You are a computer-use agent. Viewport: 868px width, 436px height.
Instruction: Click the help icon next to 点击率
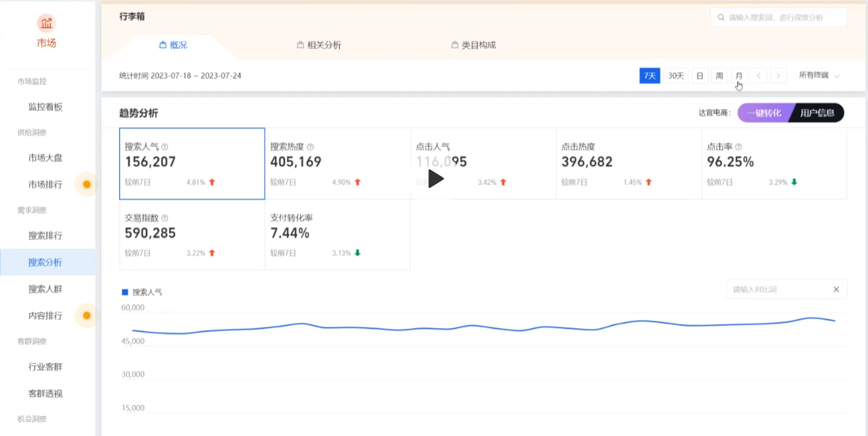(738, 147)
